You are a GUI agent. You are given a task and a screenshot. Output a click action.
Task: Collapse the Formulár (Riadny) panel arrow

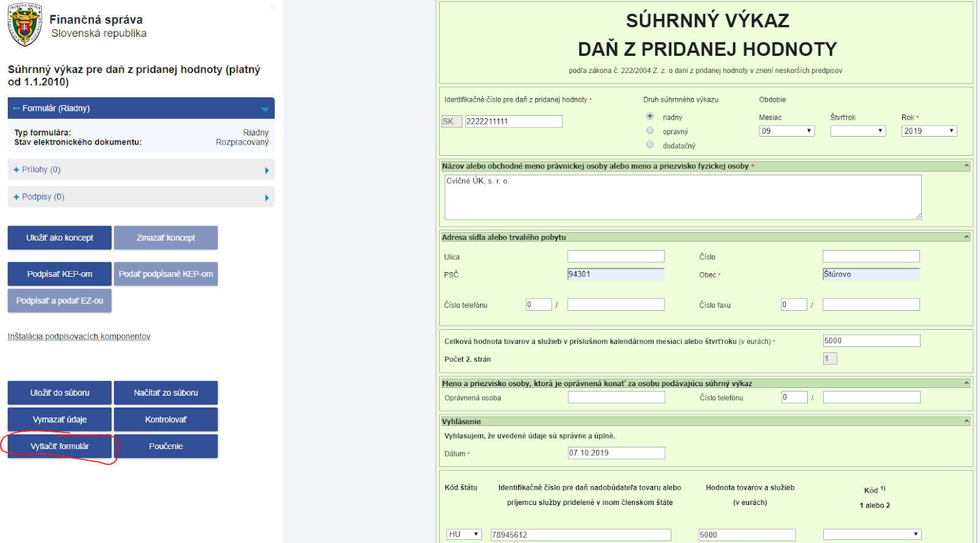[265, 109]
